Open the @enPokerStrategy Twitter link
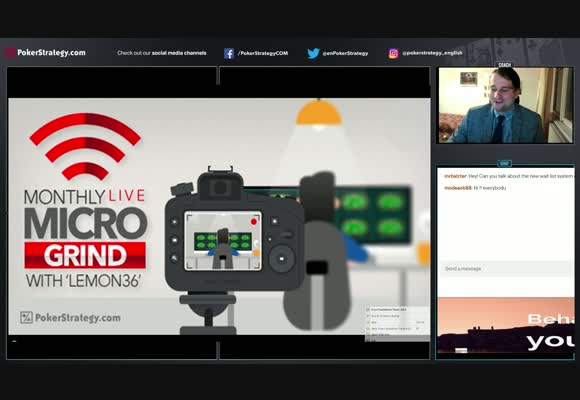 (345, 53)
